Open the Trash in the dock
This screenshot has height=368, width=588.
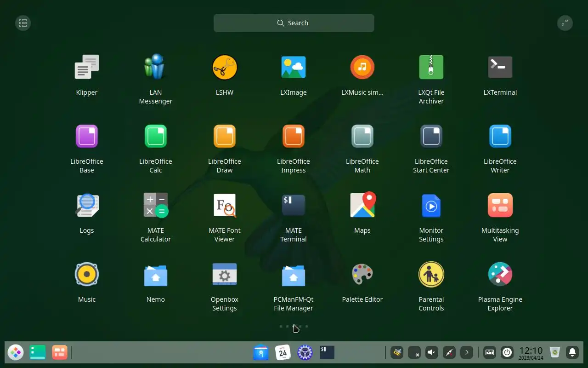coord(555,353)
